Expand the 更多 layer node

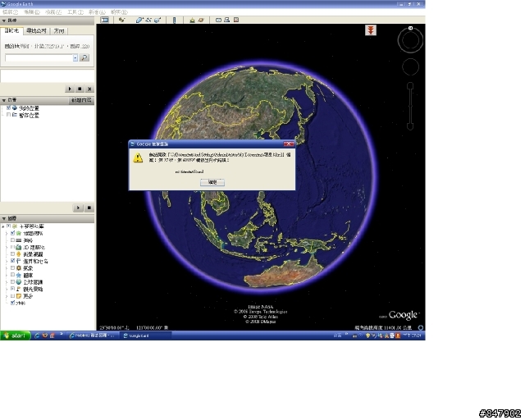tap(7, 296)
